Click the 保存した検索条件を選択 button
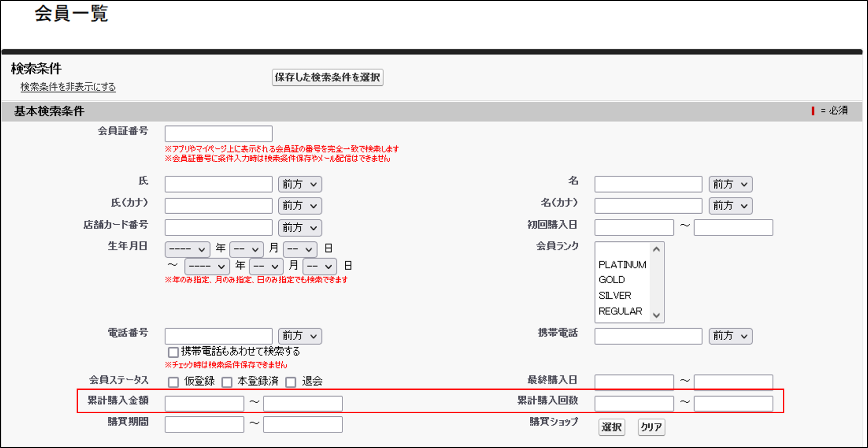The height and width of the screenshot is (448, 868). [x=328, y=77]
